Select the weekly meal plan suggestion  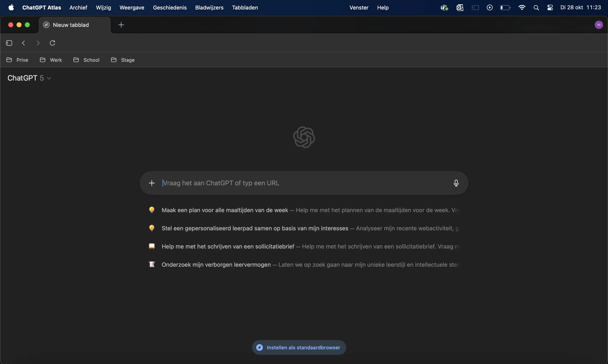225,210
